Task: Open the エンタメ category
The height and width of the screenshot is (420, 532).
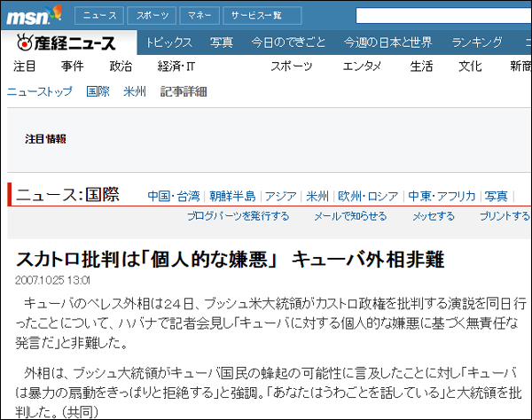Action: (362, 66)
